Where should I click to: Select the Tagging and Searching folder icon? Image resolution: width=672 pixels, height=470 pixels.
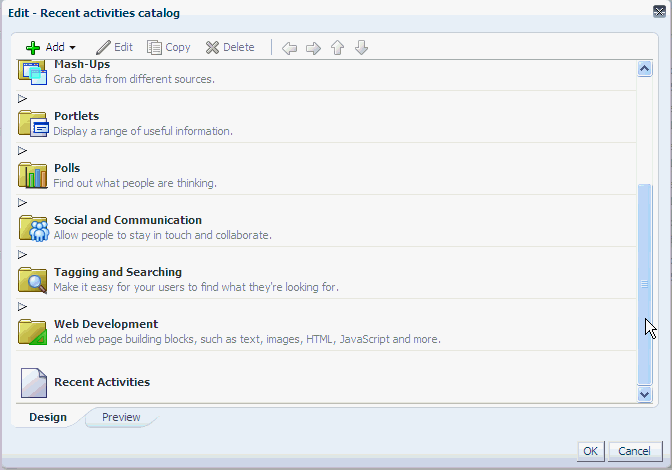click(x=33, y=280)
